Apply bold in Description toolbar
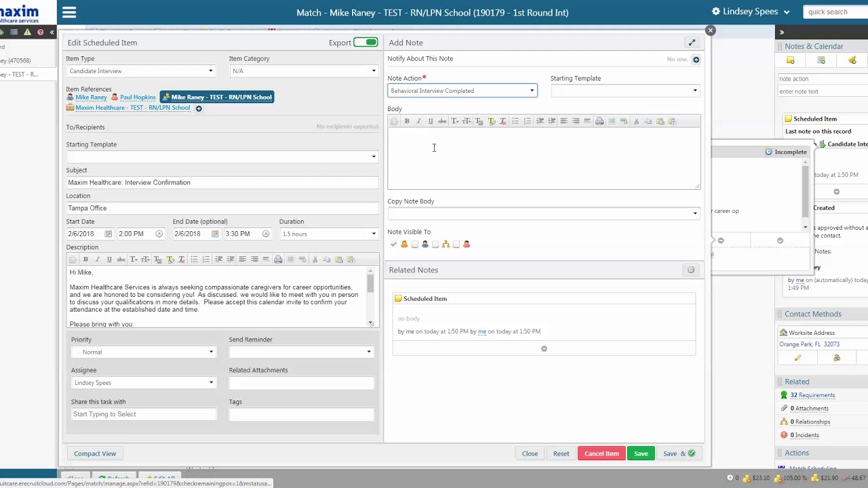 tap(85, 260)
